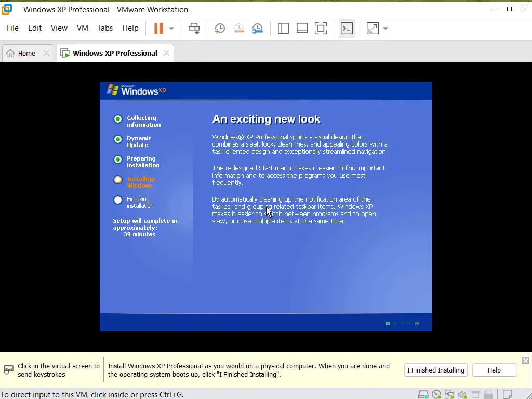Click the message log note icon

pos(507,394)
